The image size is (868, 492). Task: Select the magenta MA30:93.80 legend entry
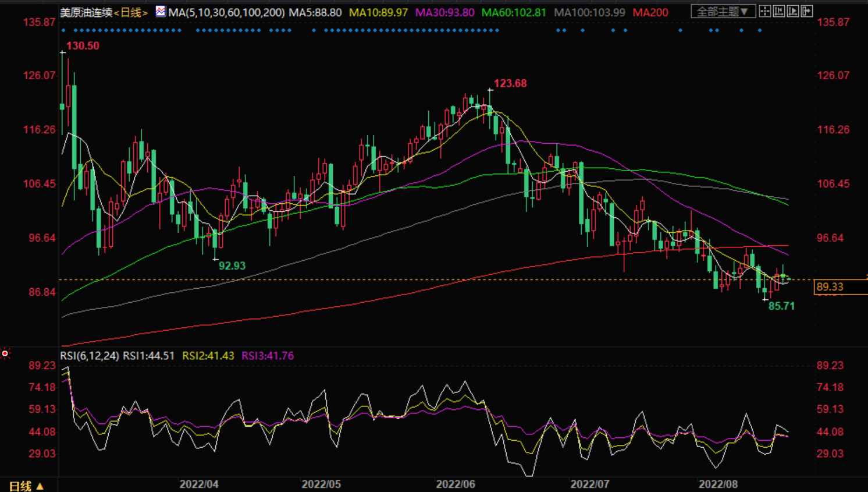(x=444, y=12)
